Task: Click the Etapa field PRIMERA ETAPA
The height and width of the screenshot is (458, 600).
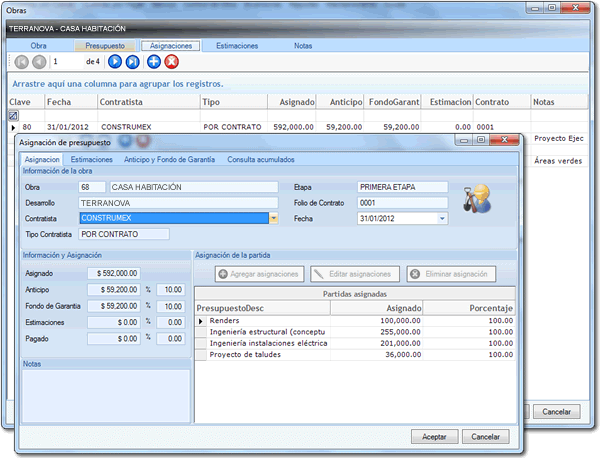Action: pos(403,187)
